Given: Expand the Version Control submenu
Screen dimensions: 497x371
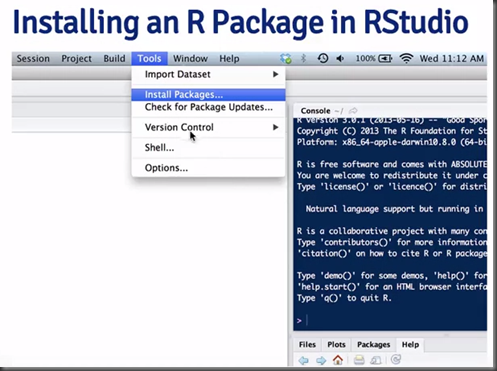Looking at the screenshot, I should 208,127.
